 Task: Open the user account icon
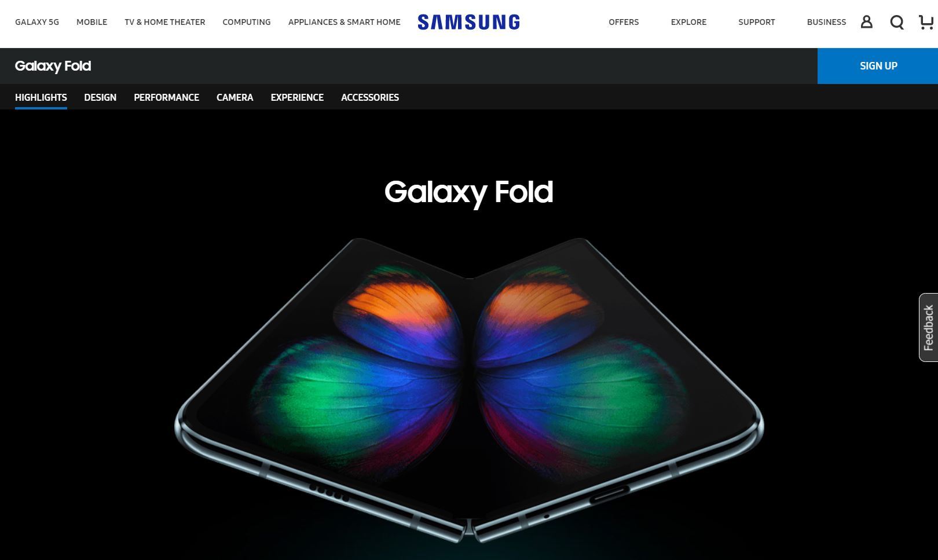click(866, 22)
